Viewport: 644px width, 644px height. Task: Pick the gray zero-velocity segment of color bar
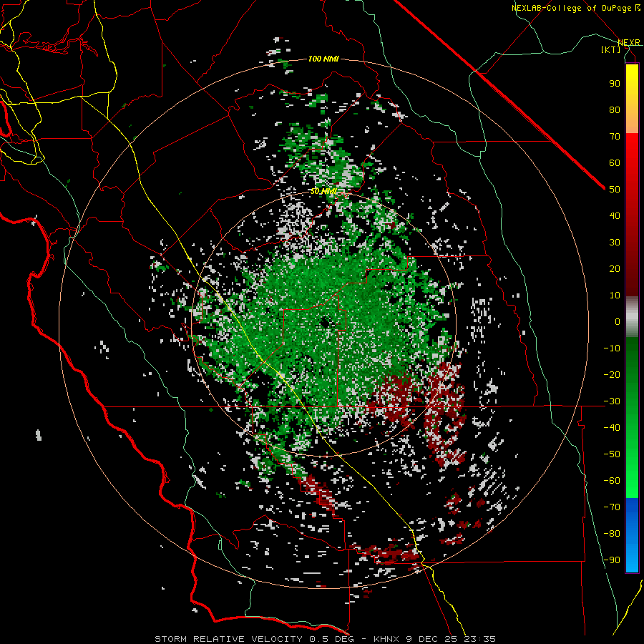(632, 317)
